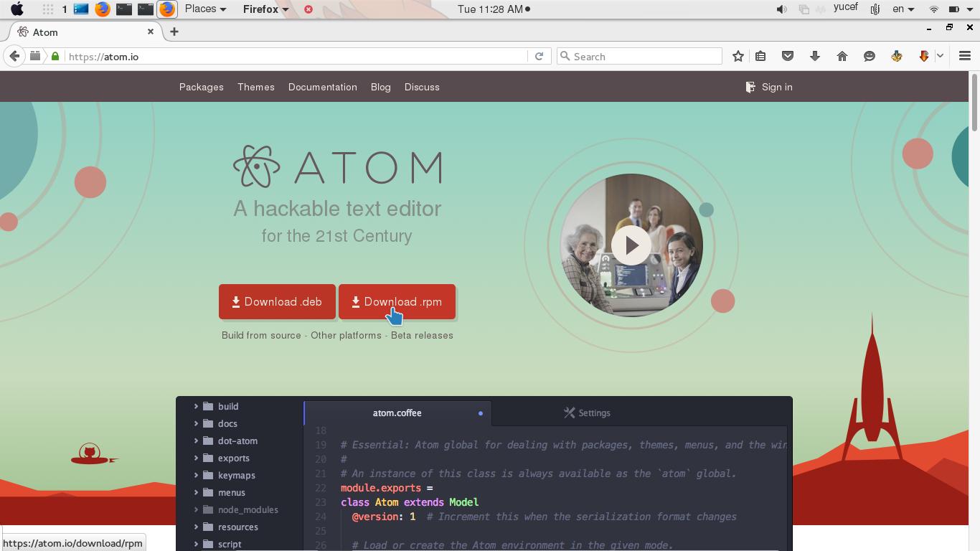Click inside the Search field
This screenshot has height=551, width=980.
click(639, 56)
